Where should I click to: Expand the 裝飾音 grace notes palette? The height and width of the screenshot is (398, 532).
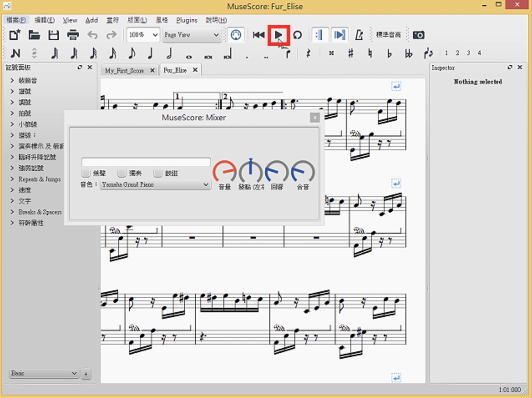[13, 81]
